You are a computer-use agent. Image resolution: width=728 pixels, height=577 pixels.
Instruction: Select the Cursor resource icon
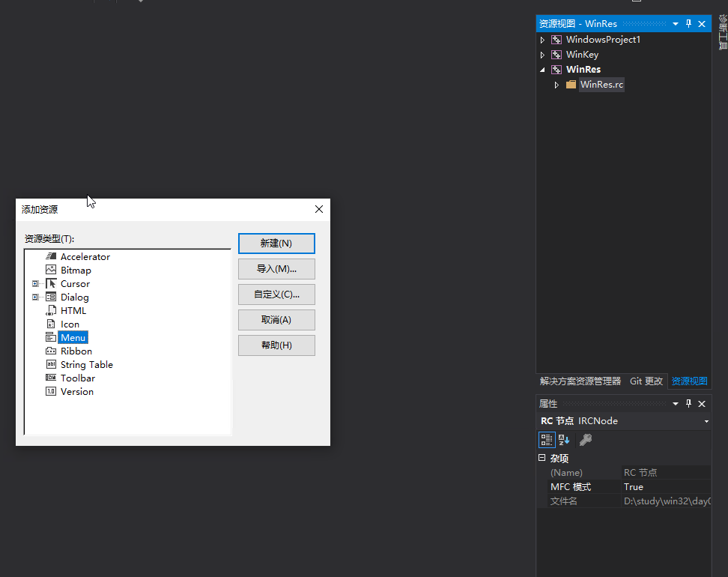[51, 283]
